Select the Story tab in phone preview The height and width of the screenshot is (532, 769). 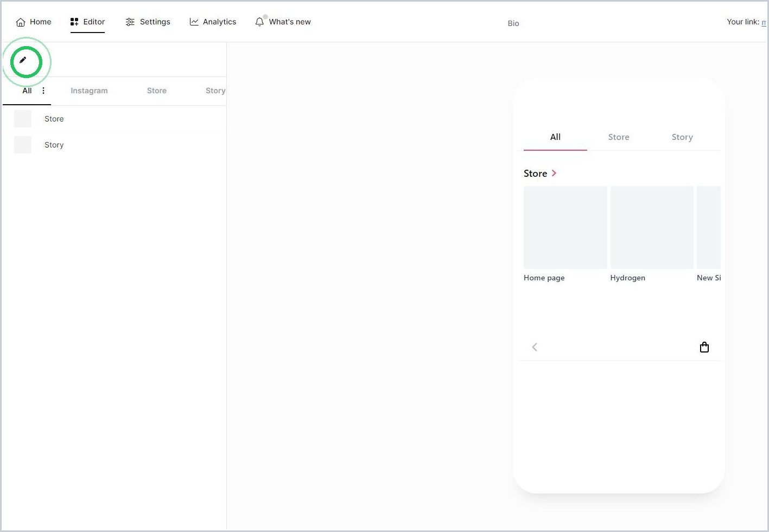(682, 137)
